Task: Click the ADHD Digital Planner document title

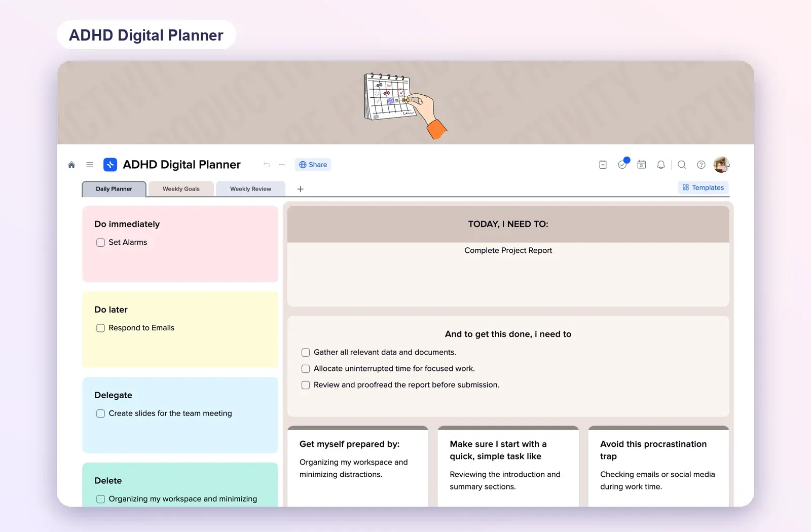Action: [x=181, y=165]
